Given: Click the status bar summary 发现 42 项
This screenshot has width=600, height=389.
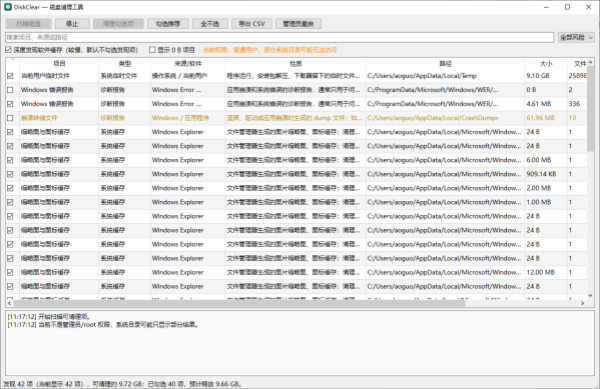Looking at the screenshot, I should click(122, 384).
